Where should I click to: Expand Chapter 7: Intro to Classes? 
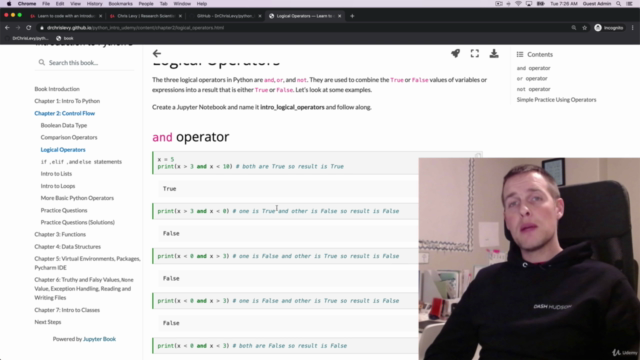67,310
